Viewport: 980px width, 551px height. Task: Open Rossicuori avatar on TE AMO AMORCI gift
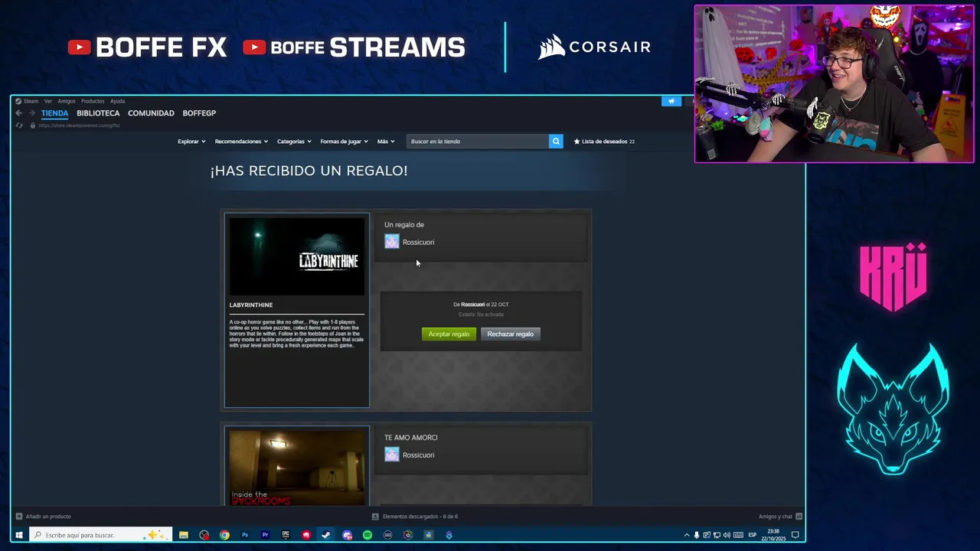coord(392,455)
